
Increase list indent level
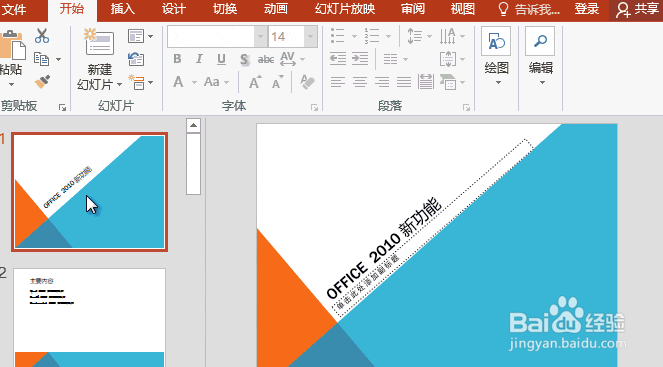pyautogui.click(x=360, y=59)
